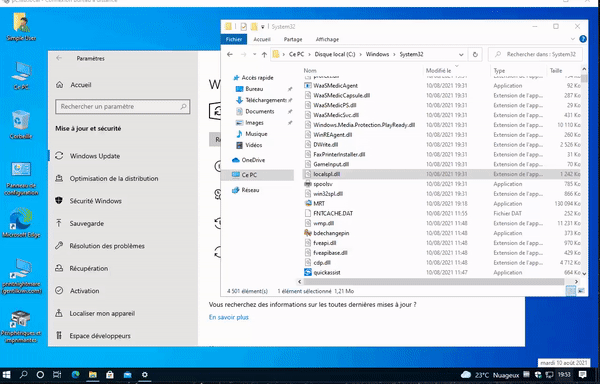The image size is (600, 384).
Task: Open the Affichage ribbon tab
Action: [x=327, y=39]
